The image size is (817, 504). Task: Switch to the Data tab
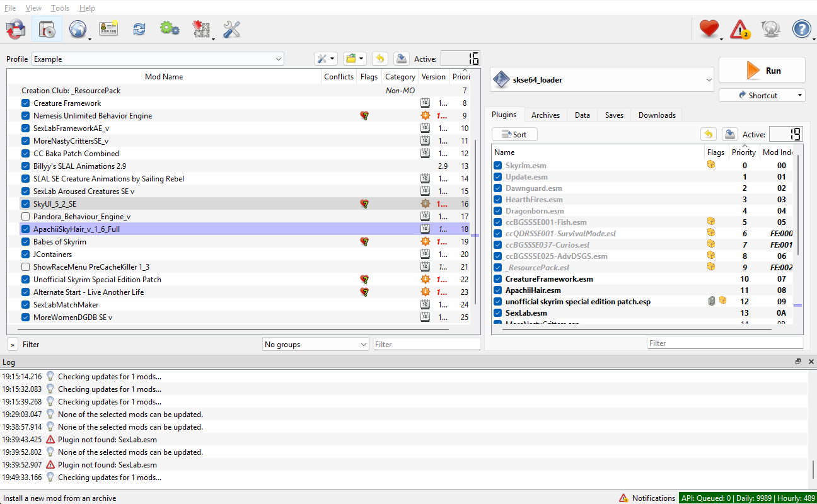click(582, 115)
